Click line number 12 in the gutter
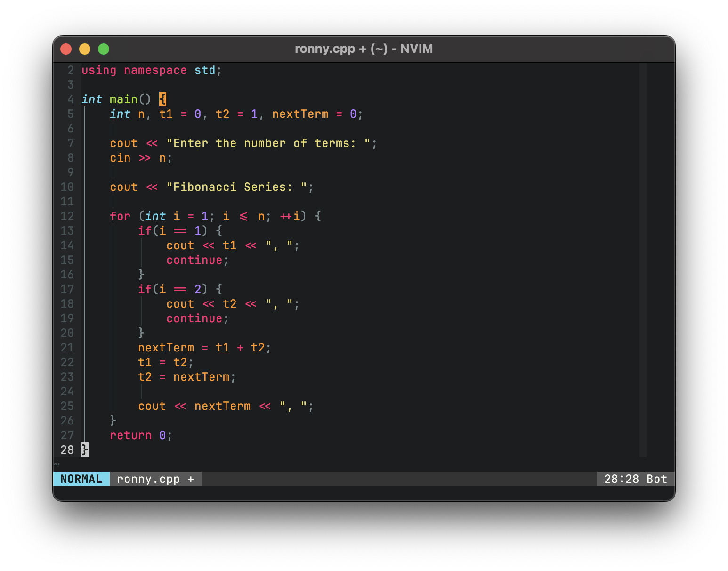The image size is (728, 571). pos(67,216)
